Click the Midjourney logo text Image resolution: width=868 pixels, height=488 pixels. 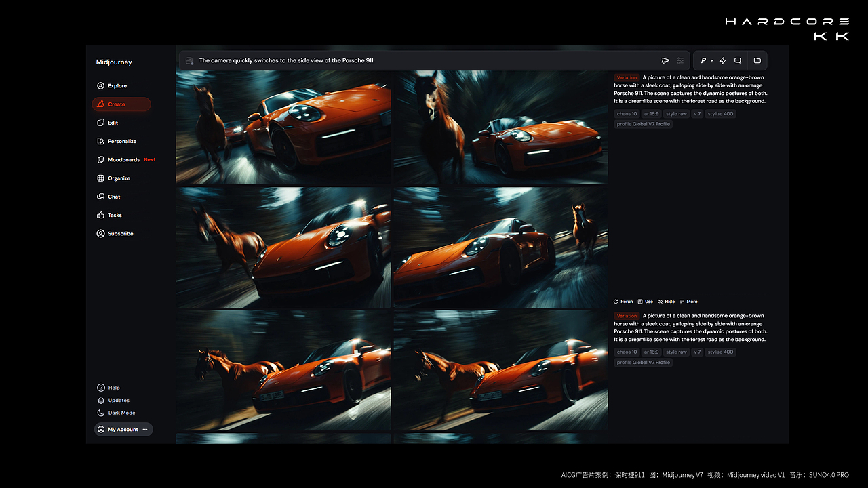point(114,62)
